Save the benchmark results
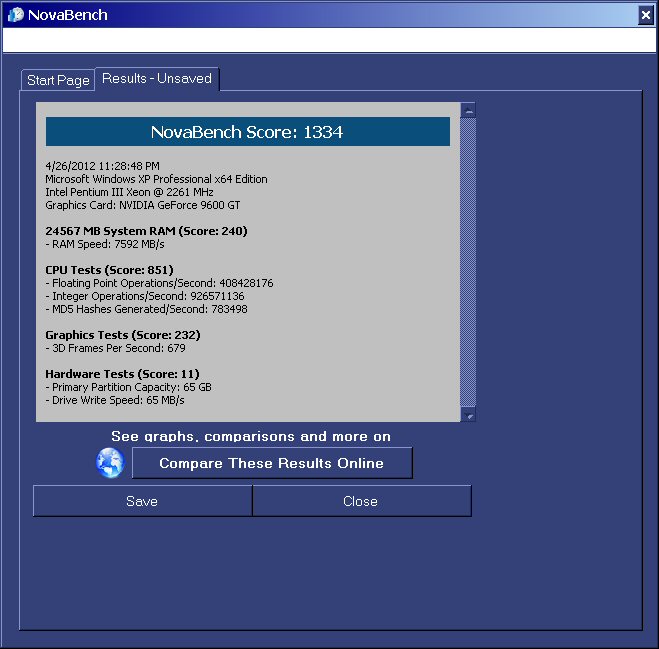 tap(142, 501)
